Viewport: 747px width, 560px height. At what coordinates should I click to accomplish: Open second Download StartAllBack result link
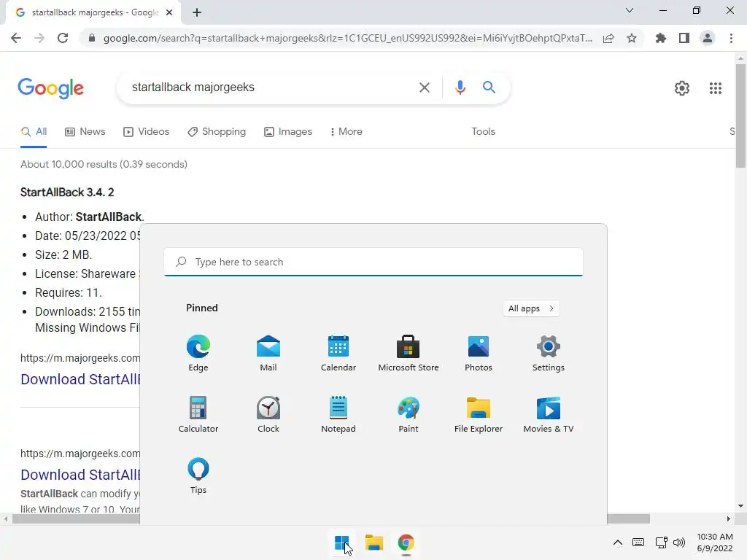(80, 475)
